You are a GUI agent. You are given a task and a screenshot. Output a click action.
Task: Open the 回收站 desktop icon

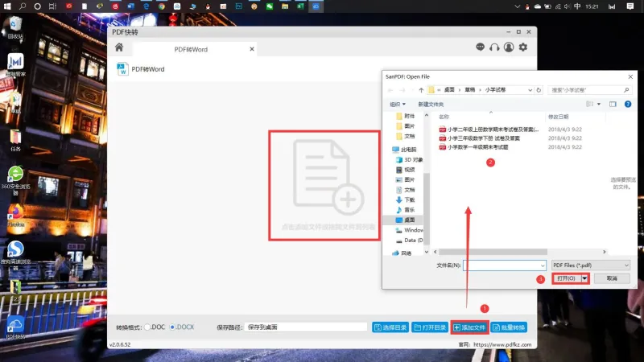tap(15, 27)
